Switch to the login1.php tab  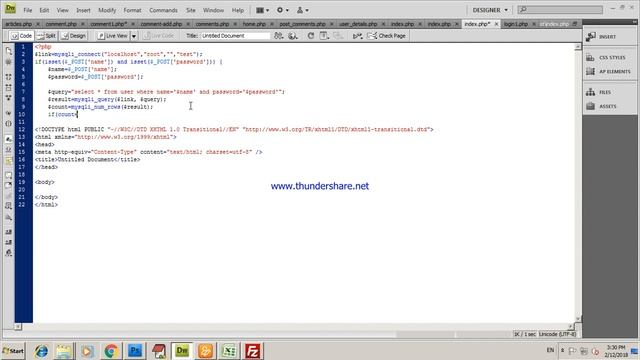click(516, 24)
